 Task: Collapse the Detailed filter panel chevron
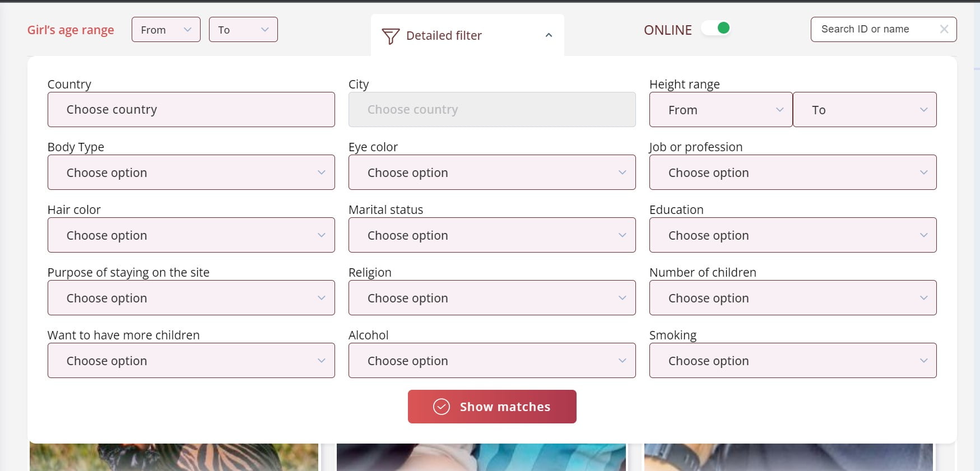(549, 35)
